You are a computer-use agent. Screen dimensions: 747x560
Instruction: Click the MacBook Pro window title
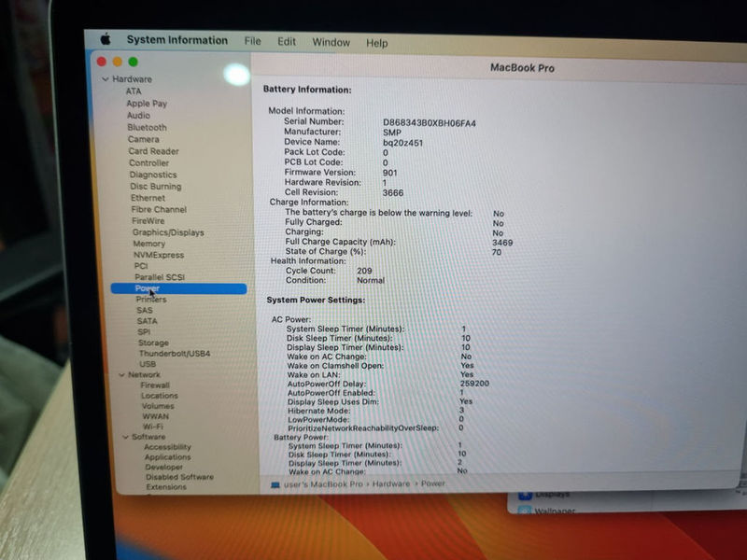click(522, 68)
